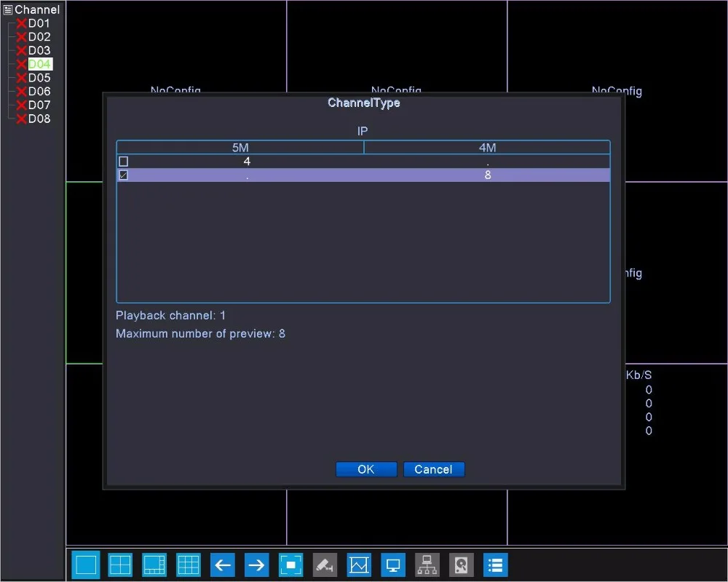The width and height of the screenshot is (728, 582).
Task: Uncheck the 4M 8-channel row checkbox
Action: click(x=124, y=175)
